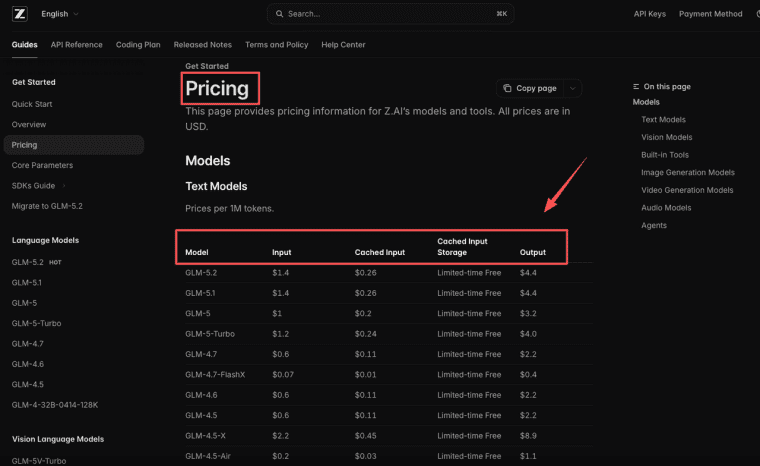Viewport: 760px width, 466px height.
Task: Open the English language dropdown
Action: [x=60, y=14]
